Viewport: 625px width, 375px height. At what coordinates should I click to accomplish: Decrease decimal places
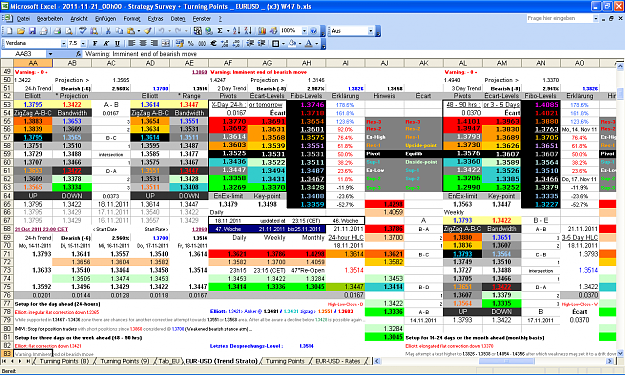[x=236, y=43]
